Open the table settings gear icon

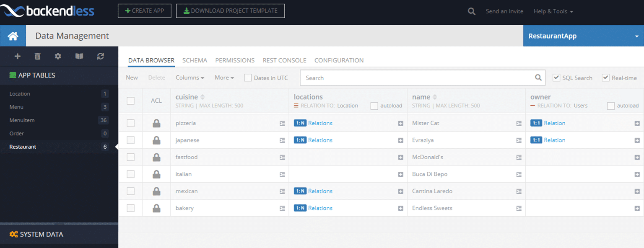pyautogui.click(x=58, y=56)
